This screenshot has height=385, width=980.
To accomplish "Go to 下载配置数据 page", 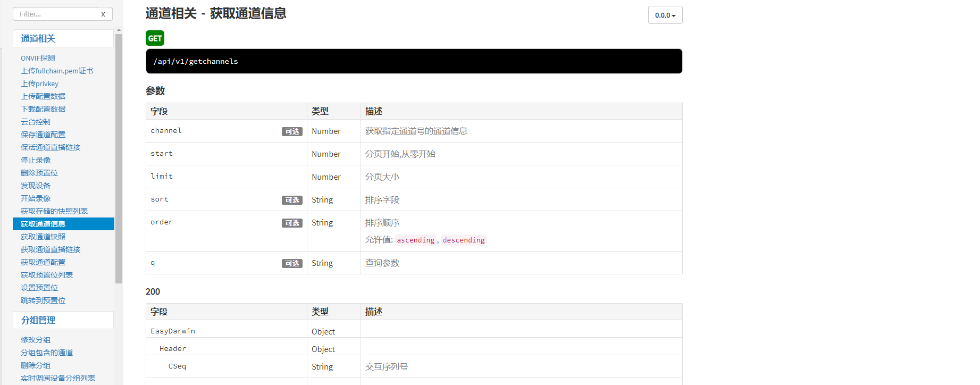I will click(x=43, y=109).
